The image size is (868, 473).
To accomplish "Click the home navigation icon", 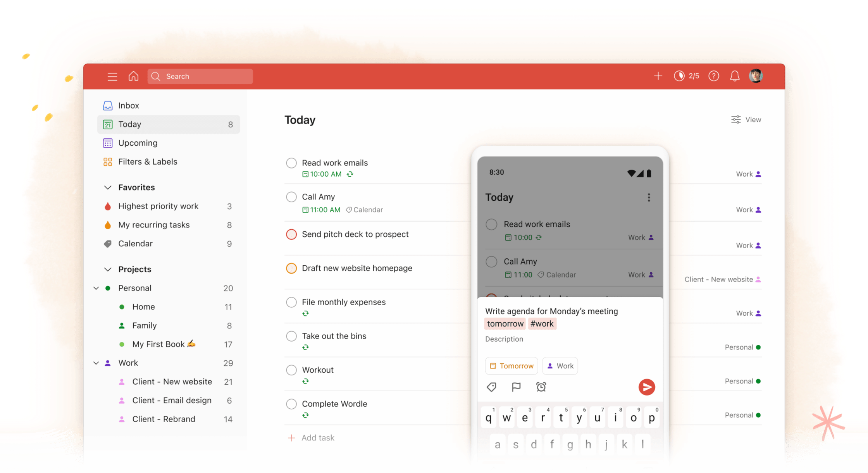I will (x=133, y=76).
